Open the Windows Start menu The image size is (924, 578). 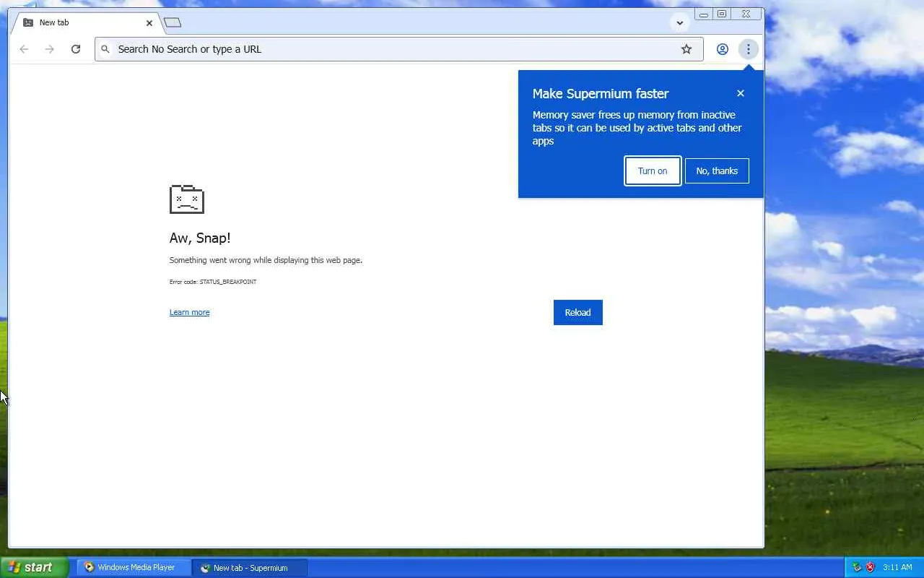[34, 567]
